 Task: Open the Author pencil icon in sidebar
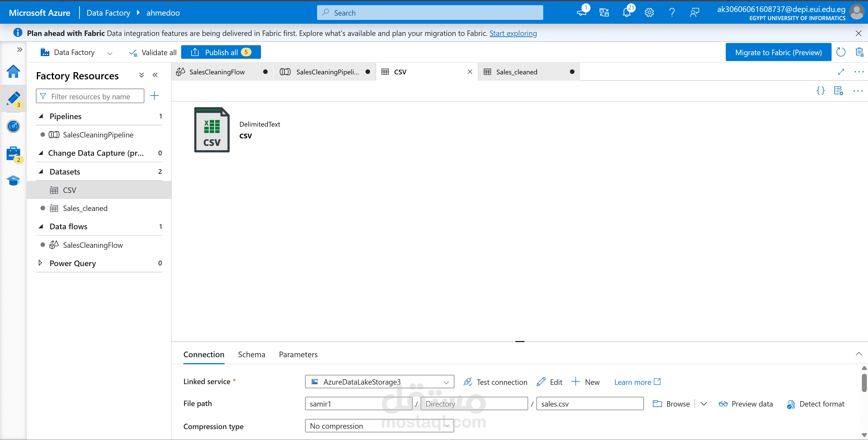[x=13, y=98]
